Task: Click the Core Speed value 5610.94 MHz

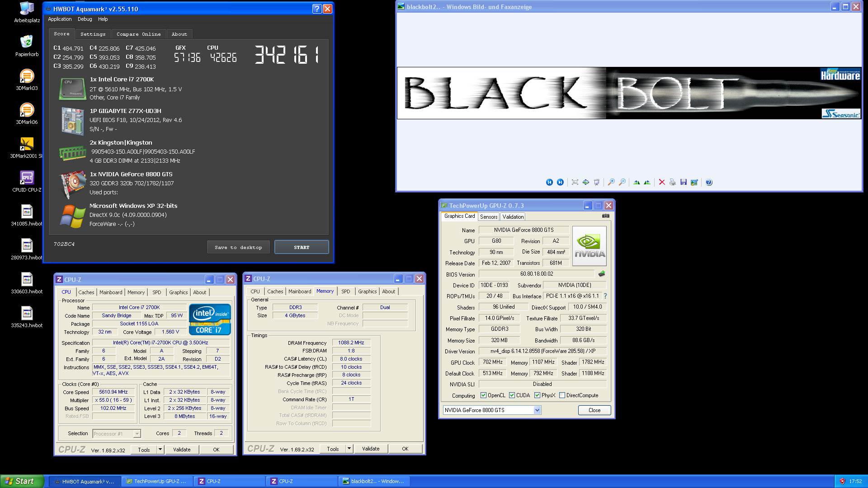Action: tap(113, 392)
